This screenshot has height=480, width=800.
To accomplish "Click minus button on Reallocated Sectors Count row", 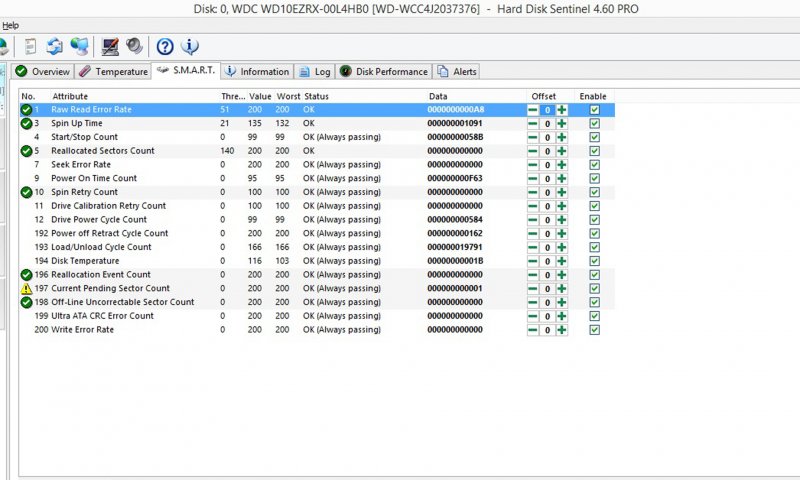I will [533, 151].
